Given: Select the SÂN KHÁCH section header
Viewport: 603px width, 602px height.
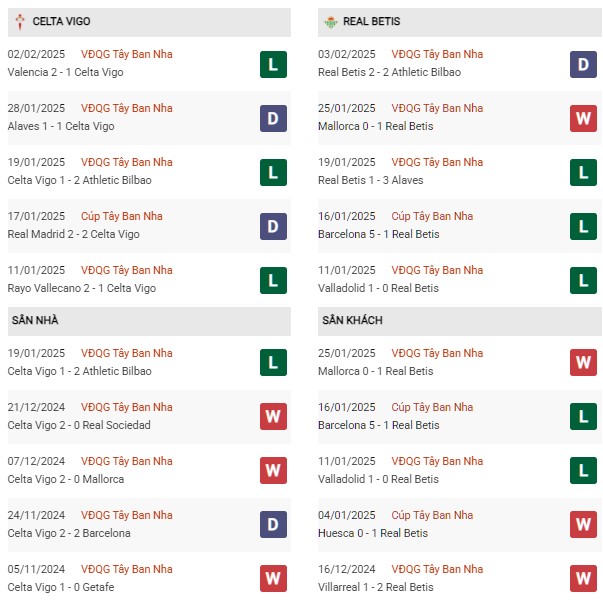Looking at the screenshot, I should click(460, 321).
